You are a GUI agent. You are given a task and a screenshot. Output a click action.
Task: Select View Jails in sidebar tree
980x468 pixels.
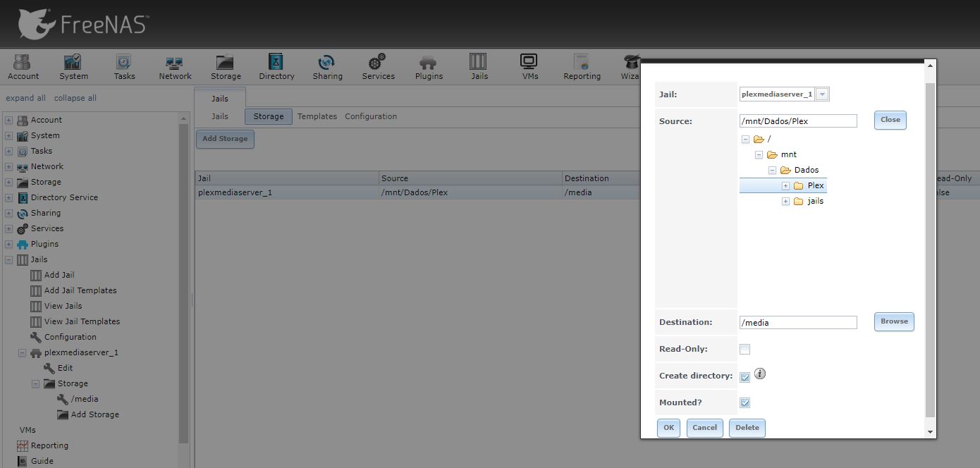point(63,306)
